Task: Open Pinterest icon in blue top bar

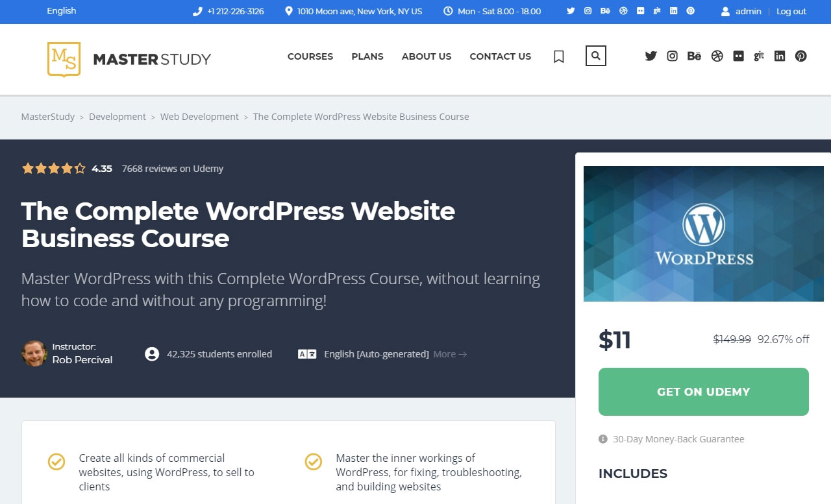Action: pyautogui.click(x=691, y=11)
